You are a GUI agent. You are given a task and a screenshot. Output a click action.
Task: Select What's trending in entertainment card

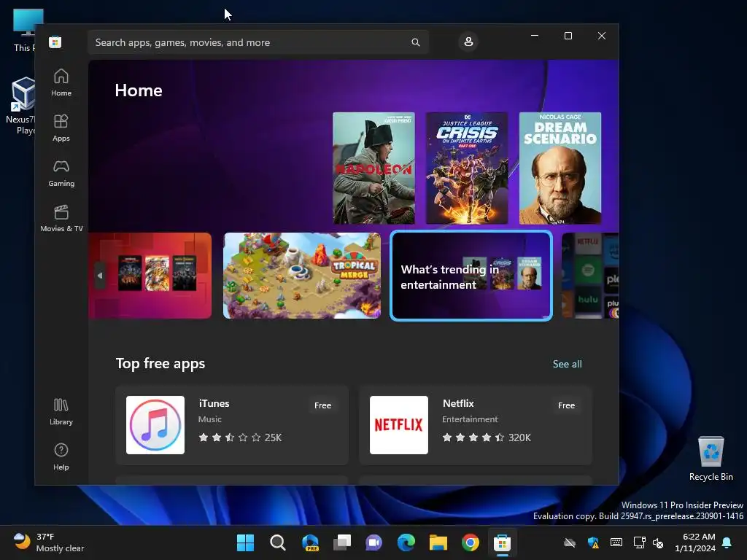[471, 276]
